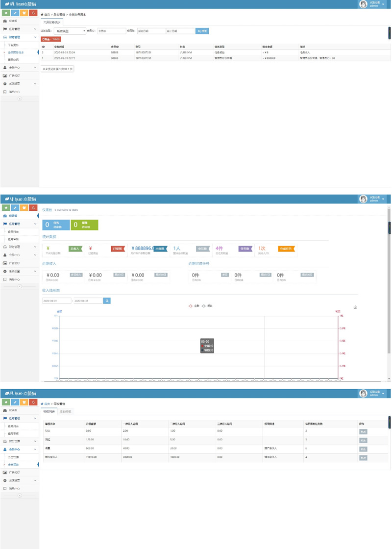Click the blue 搜索 button on finance page
Viewport: 392px width, 549px height.
[x=202, y=31]
